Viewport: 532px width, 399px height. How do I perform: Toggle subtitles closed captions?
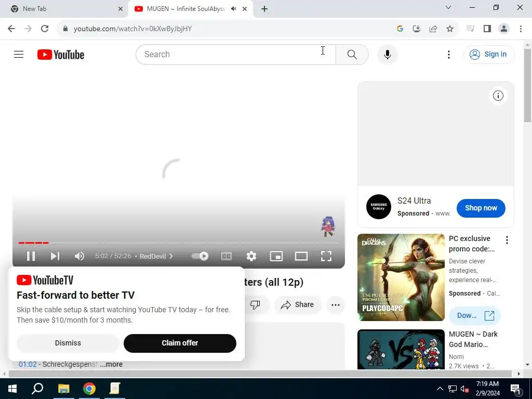click(x=227, y=256)
